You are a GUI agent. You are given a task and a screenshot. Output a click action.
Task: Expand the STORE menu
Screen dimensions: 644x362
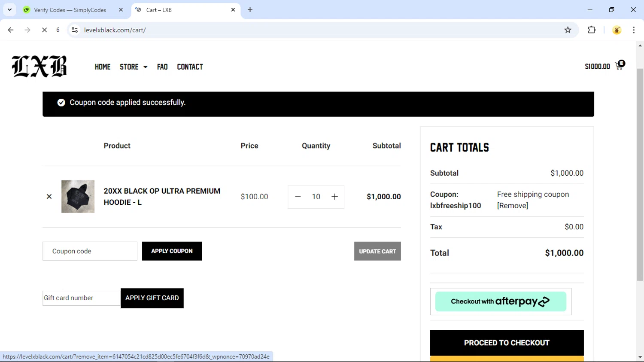[134, 67]
